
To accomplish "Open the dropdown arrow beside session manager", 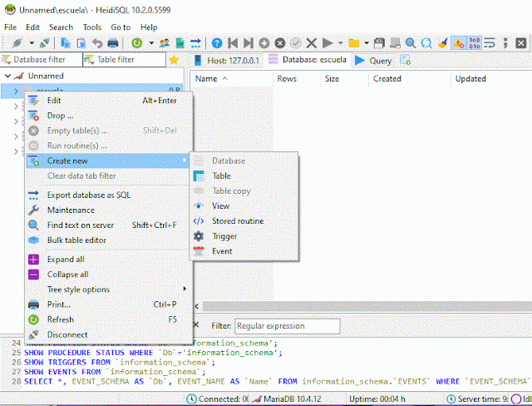I will [x=32, y=43].
